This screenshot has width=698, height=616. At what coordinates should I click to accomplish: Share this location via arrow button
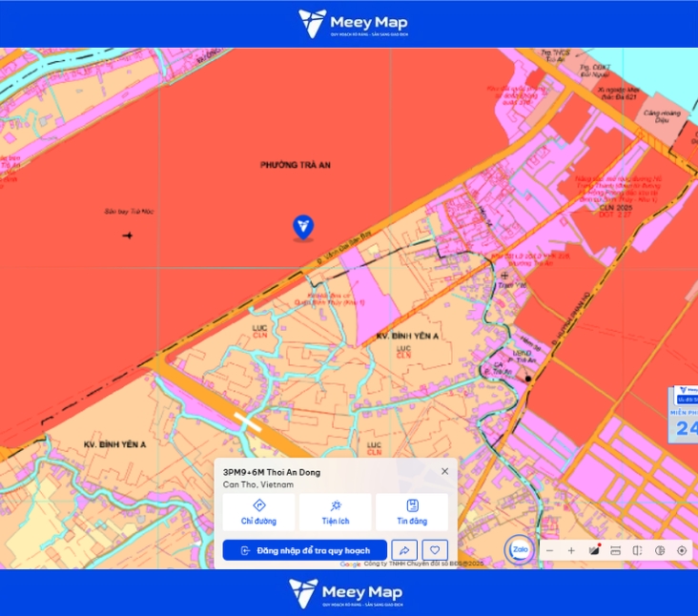coord(404,550)
